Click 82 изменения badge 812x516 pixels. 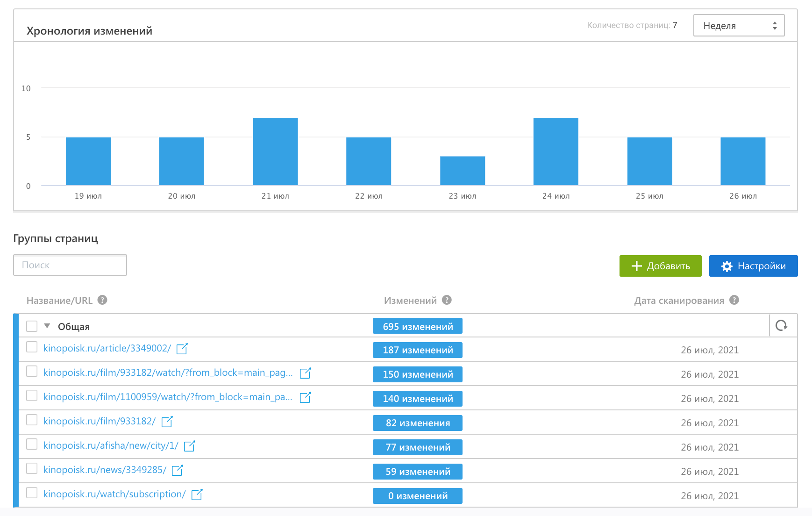[x=418, y=423]
